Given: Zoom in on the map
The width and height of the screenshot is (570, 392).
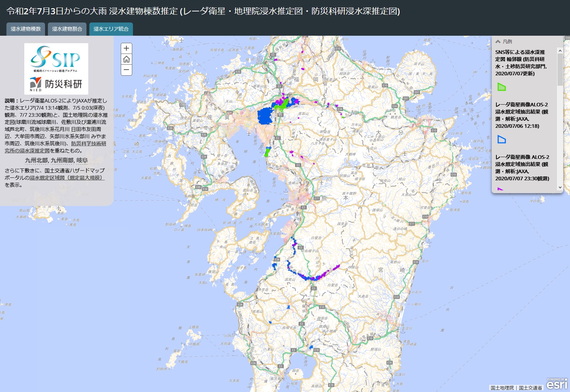Looking at the screenshot, I should (x=127, y=48).
